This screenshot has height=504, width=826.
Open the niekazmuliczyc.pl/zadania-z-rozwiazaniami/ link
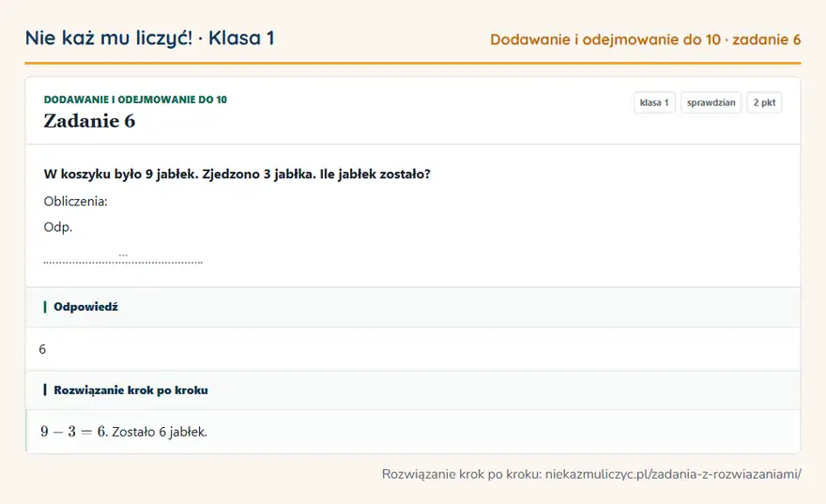click(673, 474)
